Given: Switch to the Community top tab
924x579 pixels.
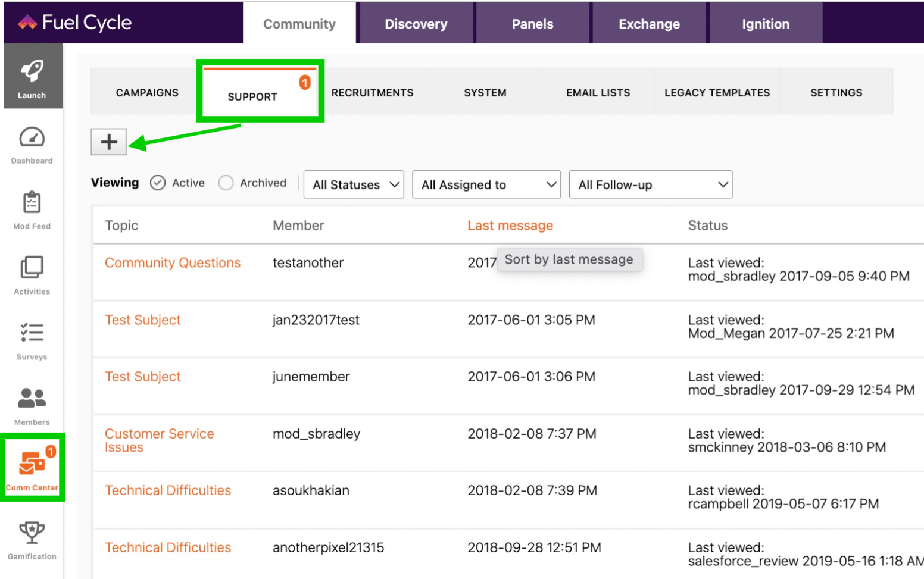Looking at the screenshot, I should coord(299,24).
